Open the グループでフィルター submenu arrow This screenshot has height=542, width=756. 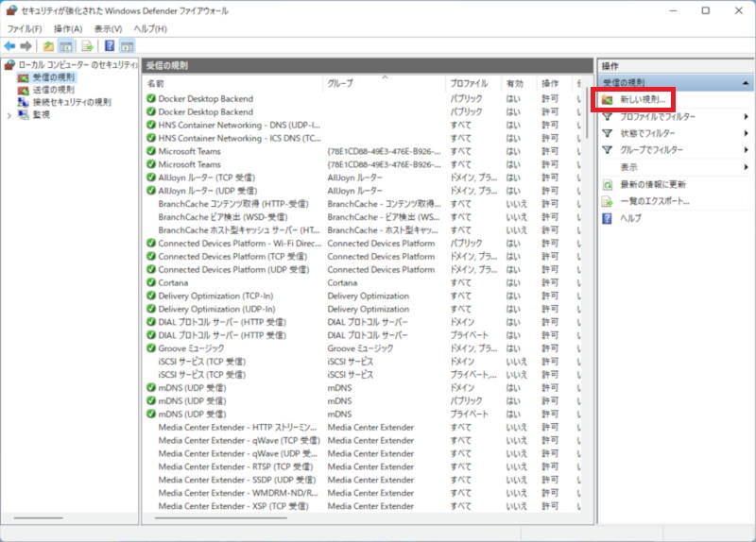pos(746,150)
